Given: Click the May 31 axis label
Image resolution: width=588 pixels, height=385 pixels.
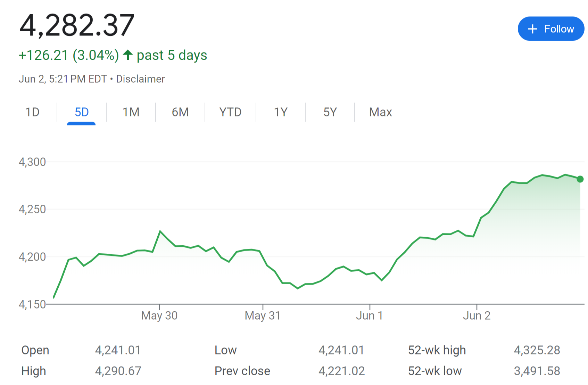Looking at the screenshot, I should tap(263, 316).
